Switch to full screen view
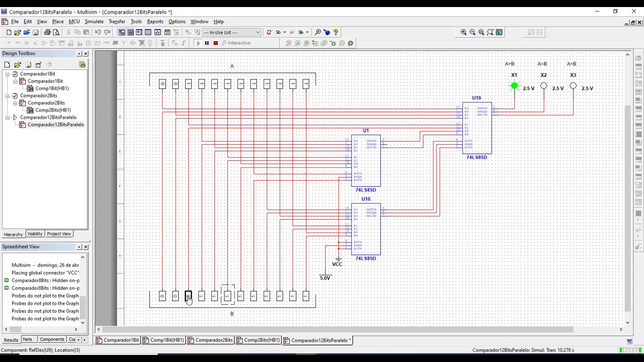Screen dimensions: 644x362 coord(499,32)
